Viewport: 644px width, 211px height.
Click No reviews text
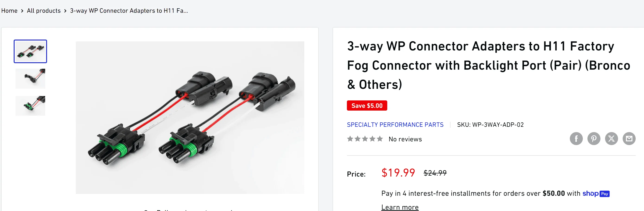[405, 139]
